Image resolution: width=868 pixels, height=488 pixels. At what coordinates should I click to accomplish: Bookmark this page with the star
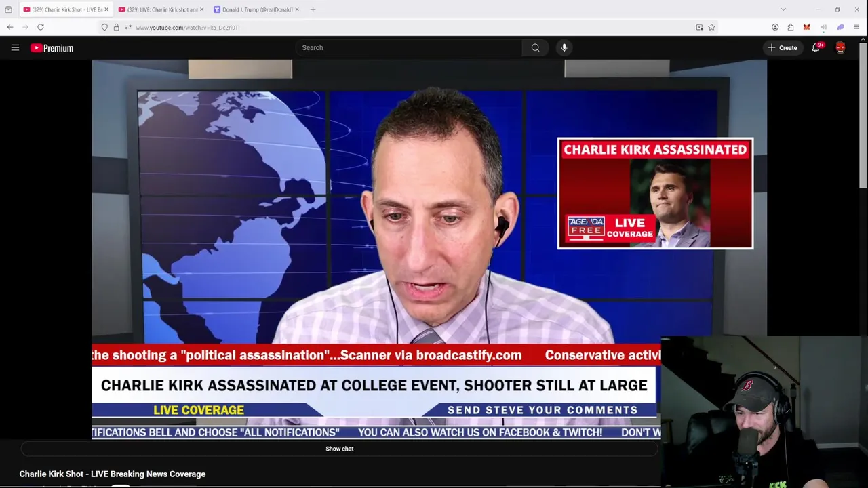[711, 27]
